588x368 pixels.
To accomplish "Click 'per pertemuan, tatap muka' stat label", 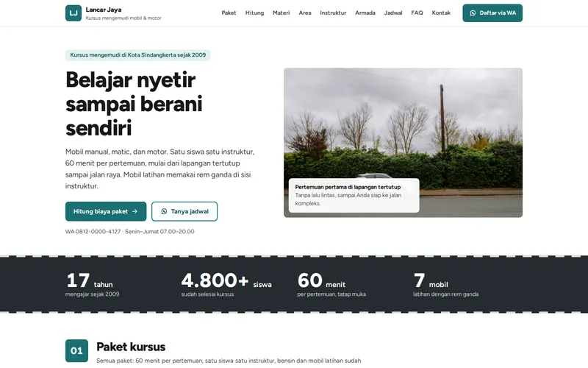I will click(331, 294).
